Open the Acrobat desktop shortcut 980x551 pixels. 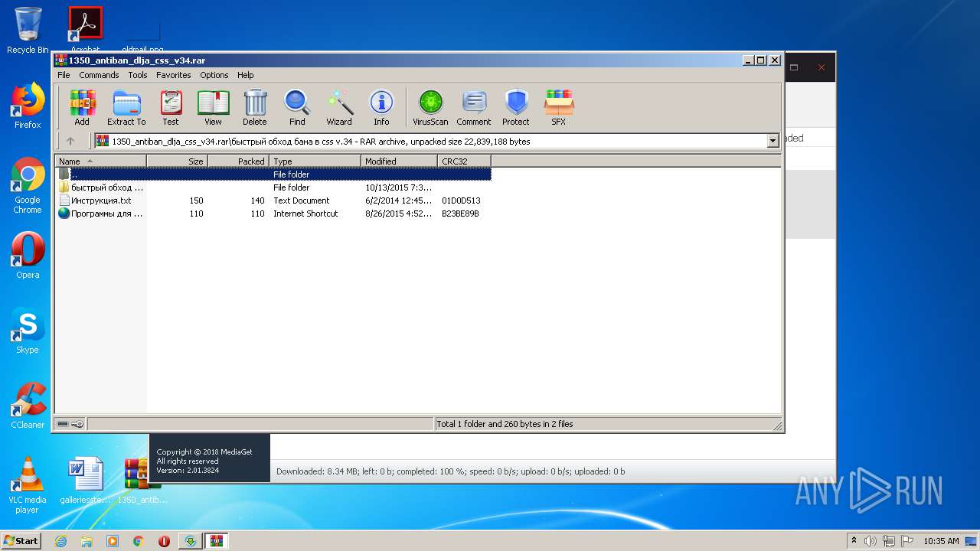pos(85,29)
